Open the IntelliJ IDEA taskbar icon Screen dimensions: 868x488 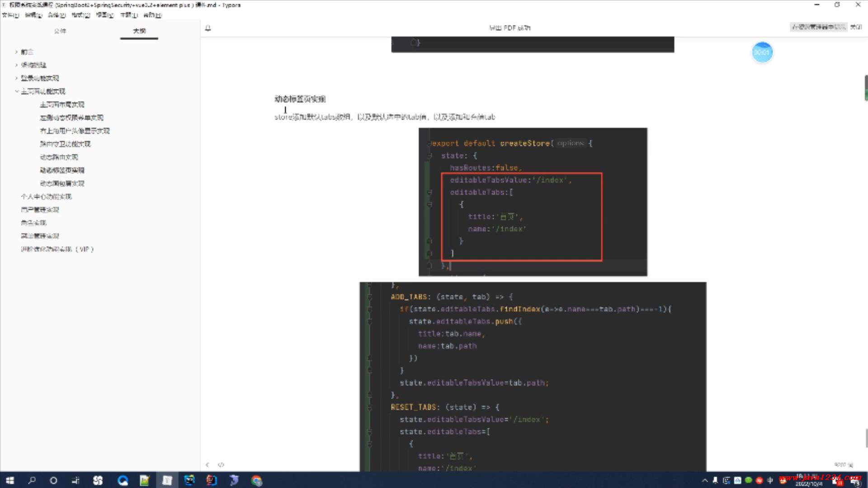point(212,480)
